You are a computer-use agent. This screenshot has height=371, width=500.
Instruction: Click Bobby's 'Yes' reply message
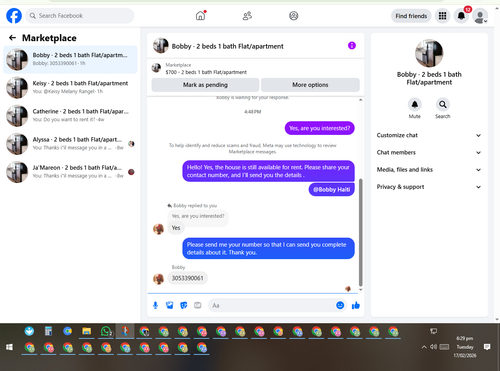[176, 228]
